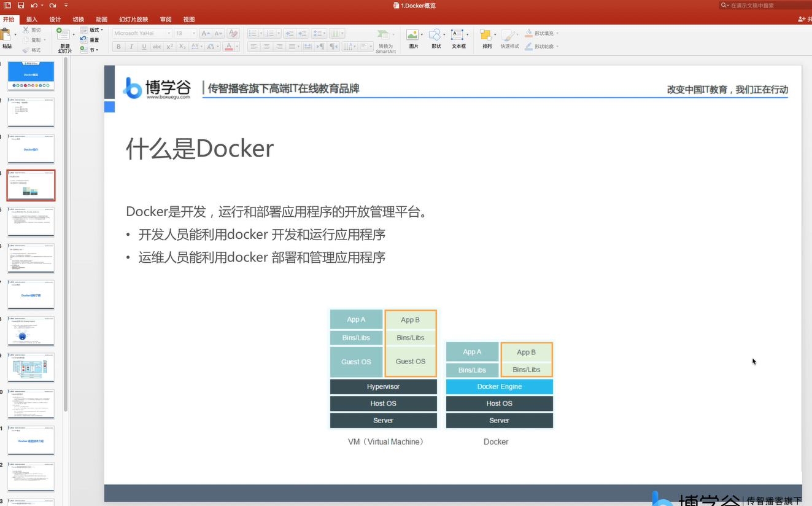Open the 图片 (Picture) insert icon
This screenshot has width=812, height=506.
click(413, 37)
